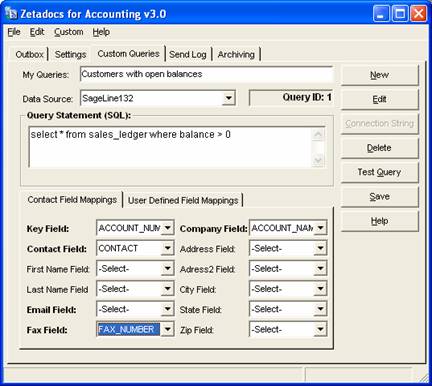This screenshot has height=386, width=432.
Task: Expand the Company Field dropdown
Action: point(320,228)
